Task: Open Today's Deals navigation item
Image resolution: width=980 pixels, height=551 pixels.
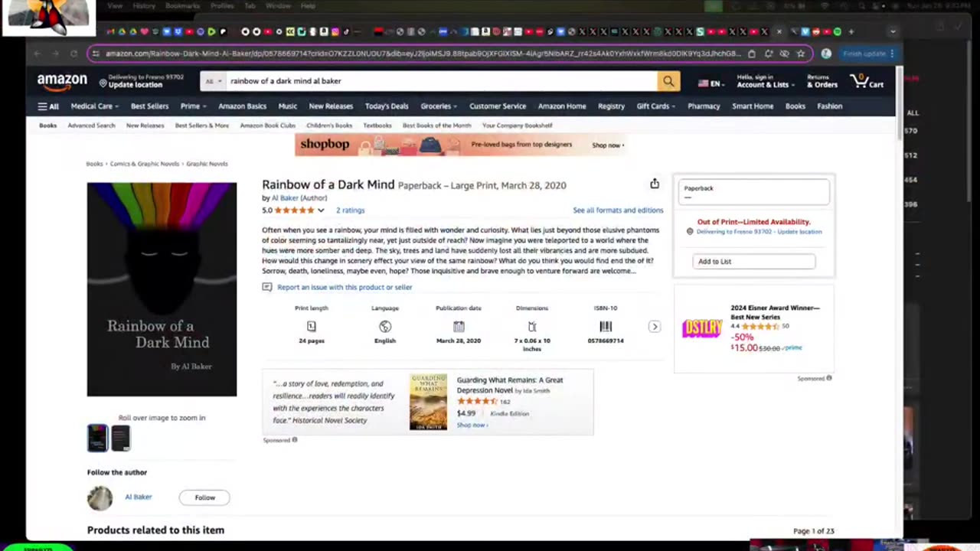Action: 387,106
